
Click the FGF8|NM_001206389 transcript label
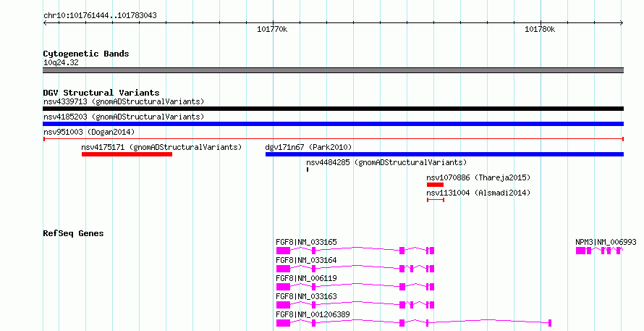pyautogui.click(x=313, y=314)
